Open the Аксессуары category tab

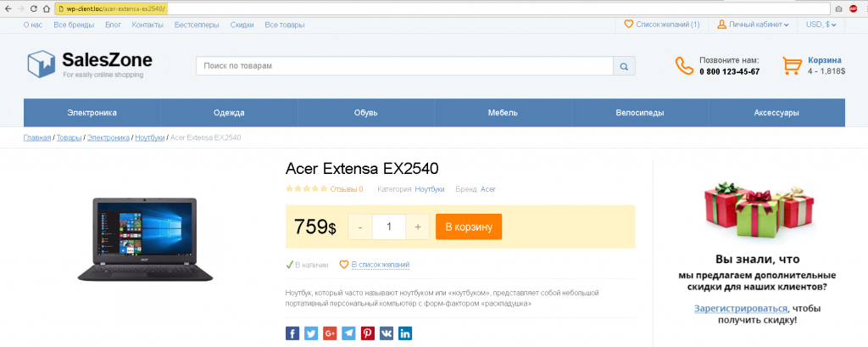776,113
